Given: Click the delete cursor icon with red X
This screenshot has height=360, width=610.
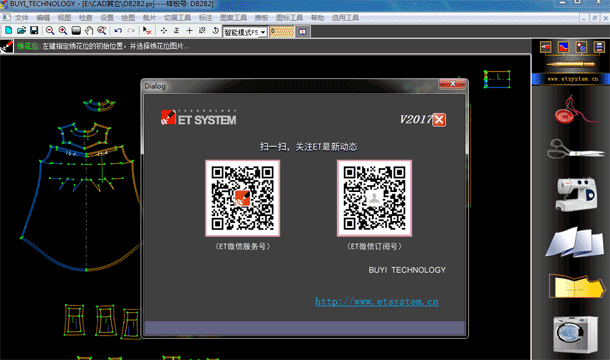Looking at the screenshot, I should point(147,30).
